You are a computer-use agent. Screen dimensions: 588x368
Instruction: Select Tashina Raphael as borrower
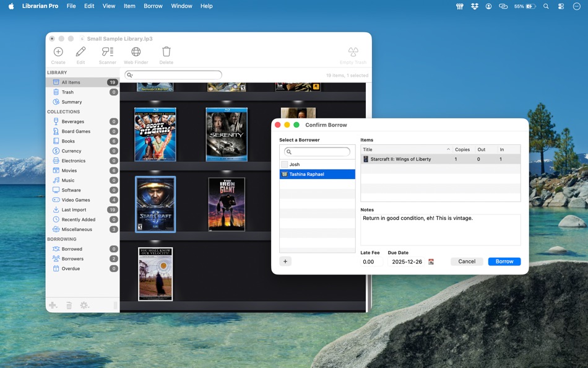pos(318,174)
